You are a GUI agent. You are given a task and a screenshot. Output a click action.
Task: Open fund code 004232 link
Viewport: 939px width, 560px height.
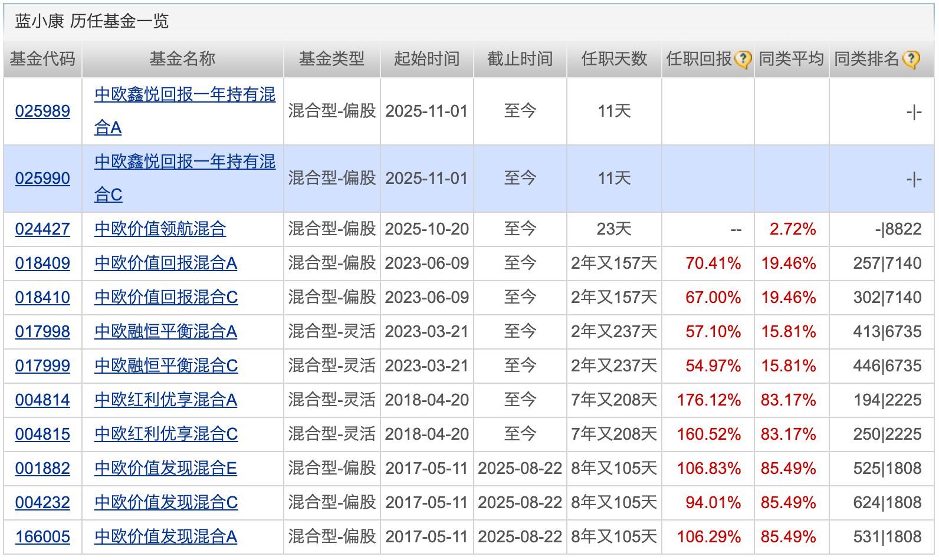pos(42,502)
